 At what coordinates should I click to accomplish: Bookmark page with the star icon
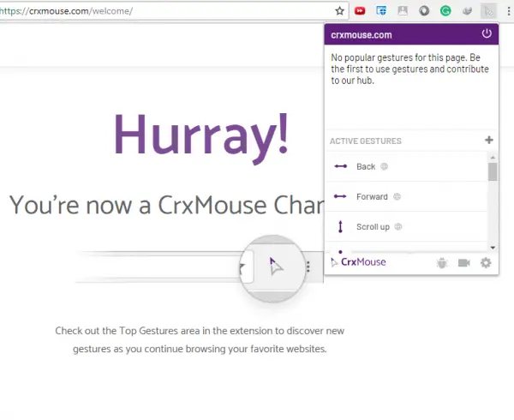point(339,11)
